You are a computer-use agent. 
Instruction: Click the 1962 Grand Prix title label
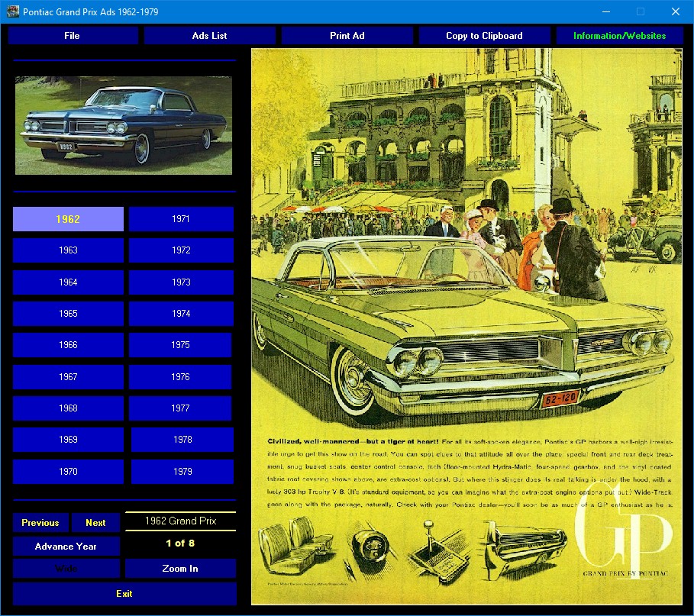tap(181, 521)
